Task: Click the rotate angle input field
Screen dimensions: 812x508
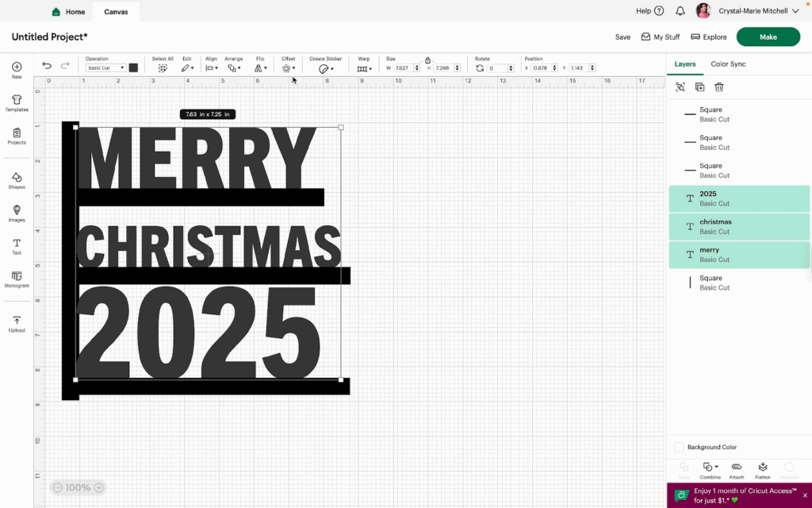Action: point(497,68)
